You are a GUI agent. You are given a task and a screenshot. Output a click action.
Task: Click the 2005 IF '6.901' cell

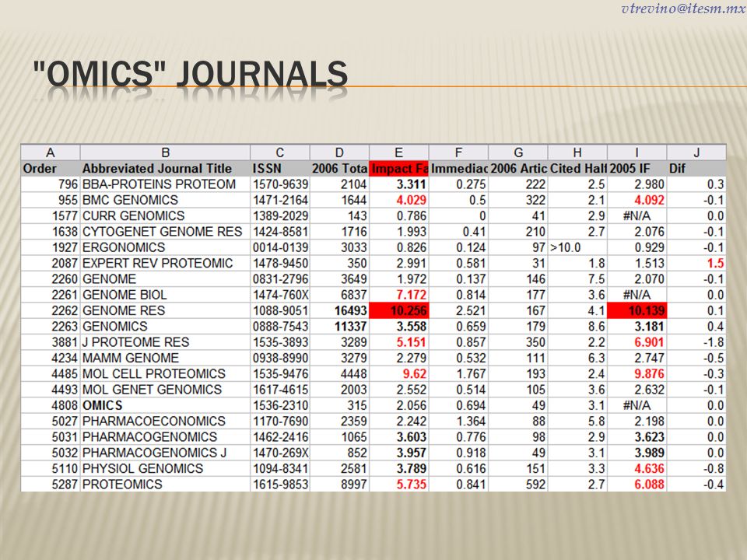[x=637, y=342]
